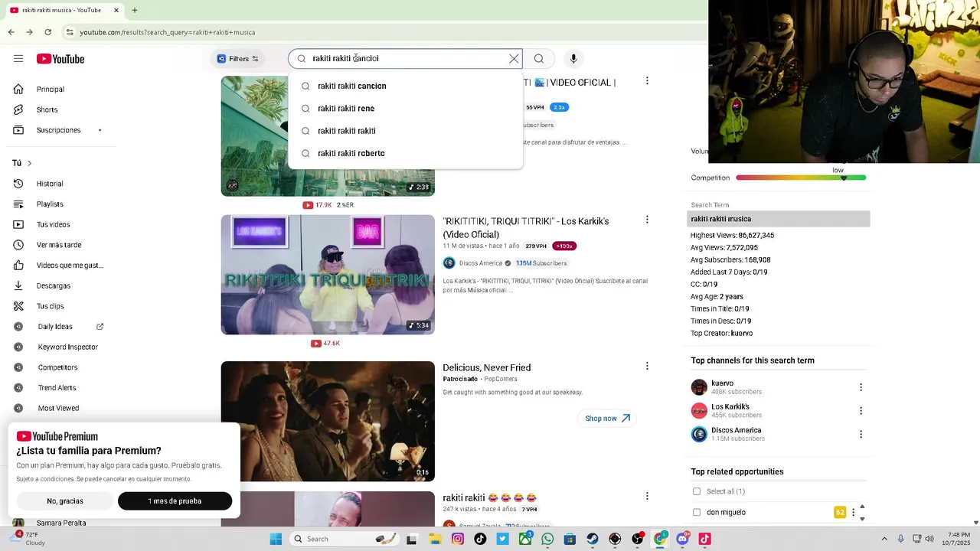Screen dimensions: 980x551
Task: Pick suggestion 'rakiti rakiti roberto'
Action: point(406,153)
